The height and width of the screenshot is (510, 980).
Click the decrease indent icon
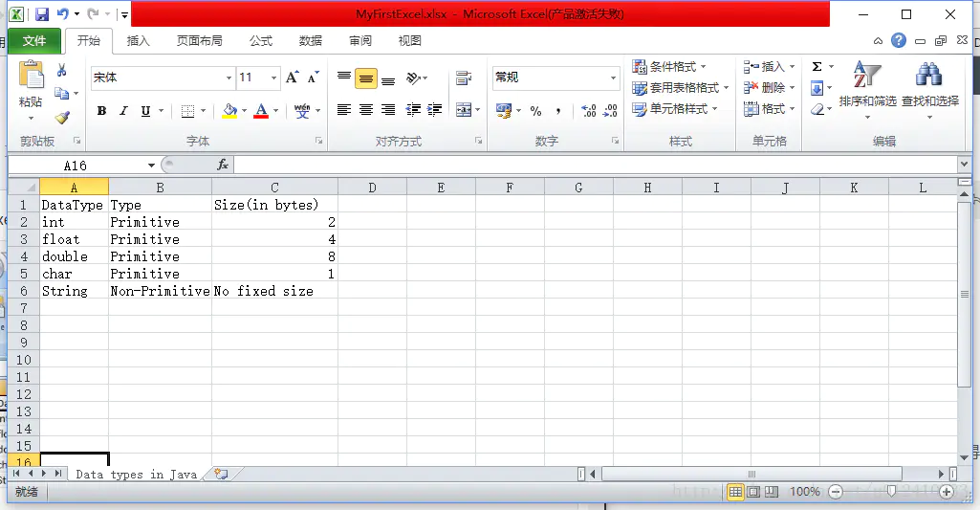pyautogui.click(x=413, y=110)
